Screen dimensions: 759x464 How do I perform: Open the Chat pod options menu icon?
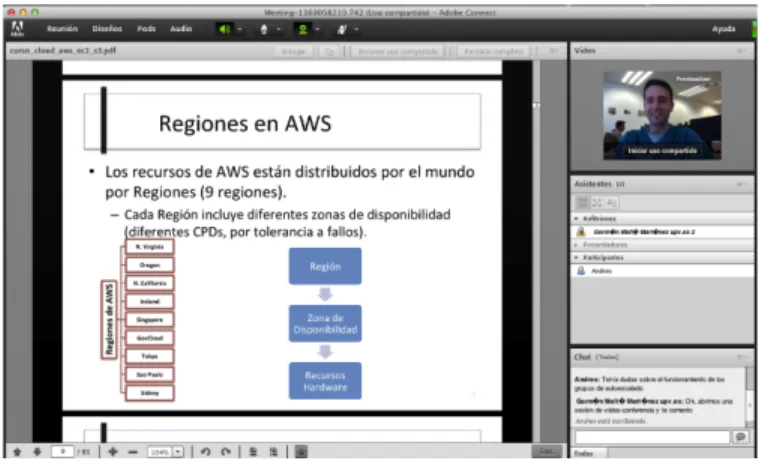click(741, 357)
